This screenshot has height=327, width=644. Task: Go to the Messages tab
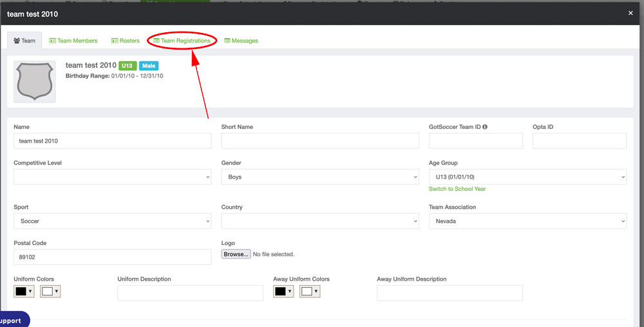click(x=241, y=41)
